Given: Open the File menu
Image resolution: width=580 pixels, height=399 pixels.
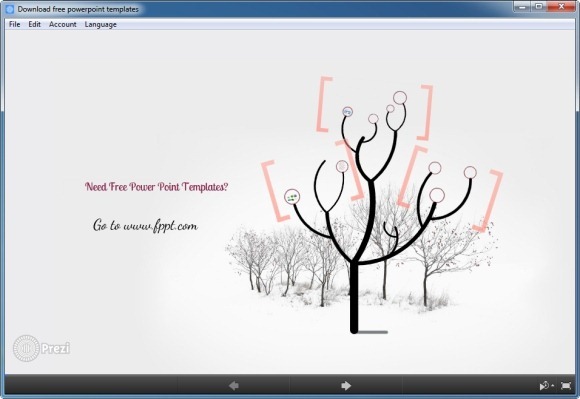Looking at the screenshot, I should 14,24.
